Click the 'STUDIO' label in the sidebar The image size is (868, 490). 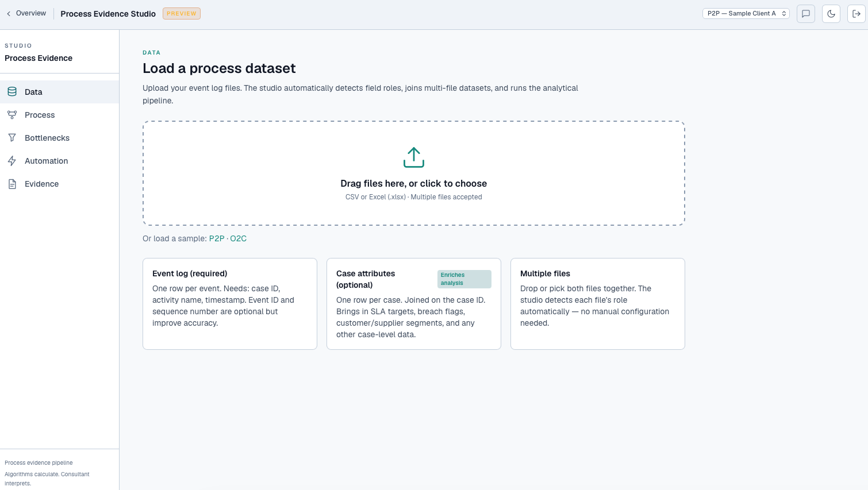click(18, 45)
